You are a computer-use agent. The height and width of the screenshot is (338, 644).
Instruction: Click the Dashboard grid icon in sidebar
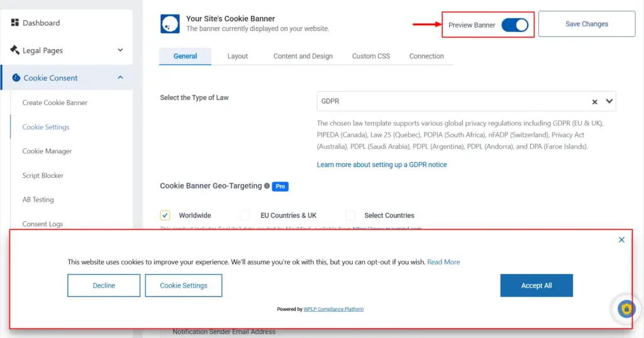click(14, 23)
